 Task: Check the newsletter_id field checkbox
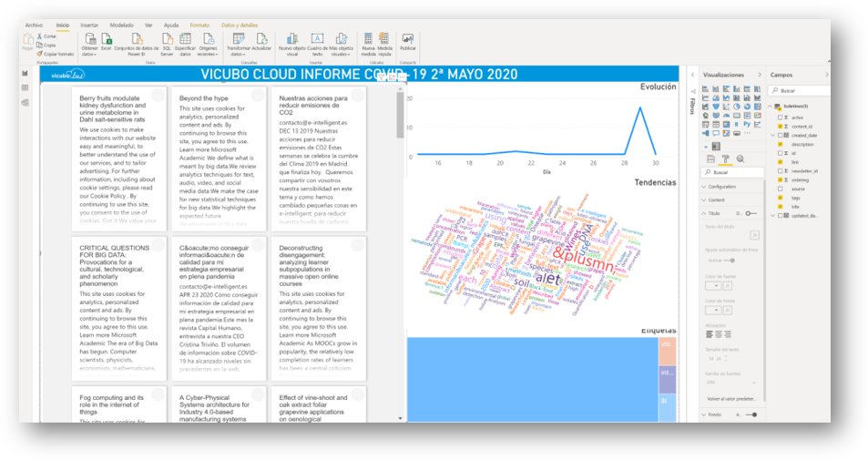tap(780, 170)
